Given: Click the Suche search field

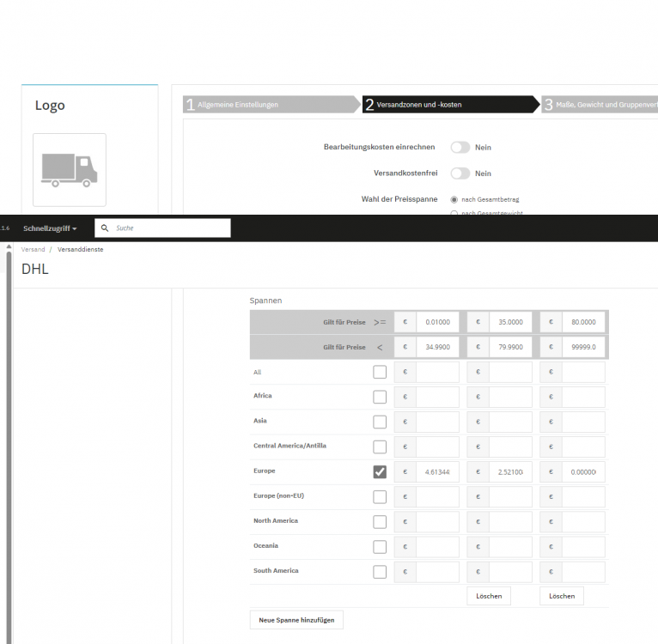Looking at the screenshot, I should pyautogui.click(x=162, y=228).
